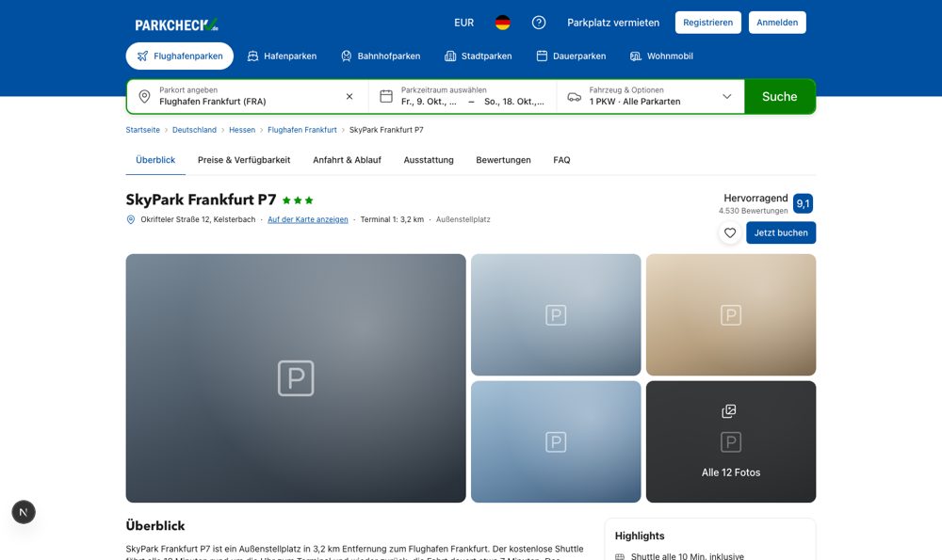Pick the end date So., 18. Okt.
The image size is (942, 560).
pyautogui.click(x=514, y=102)
